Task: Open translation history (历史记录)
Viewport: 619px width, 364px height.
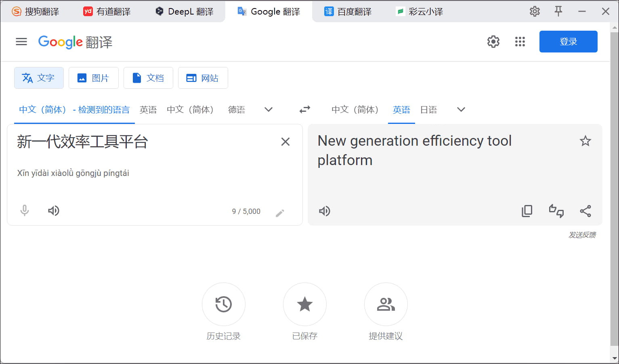Action: pyautogui.click(x=224, y=304)
